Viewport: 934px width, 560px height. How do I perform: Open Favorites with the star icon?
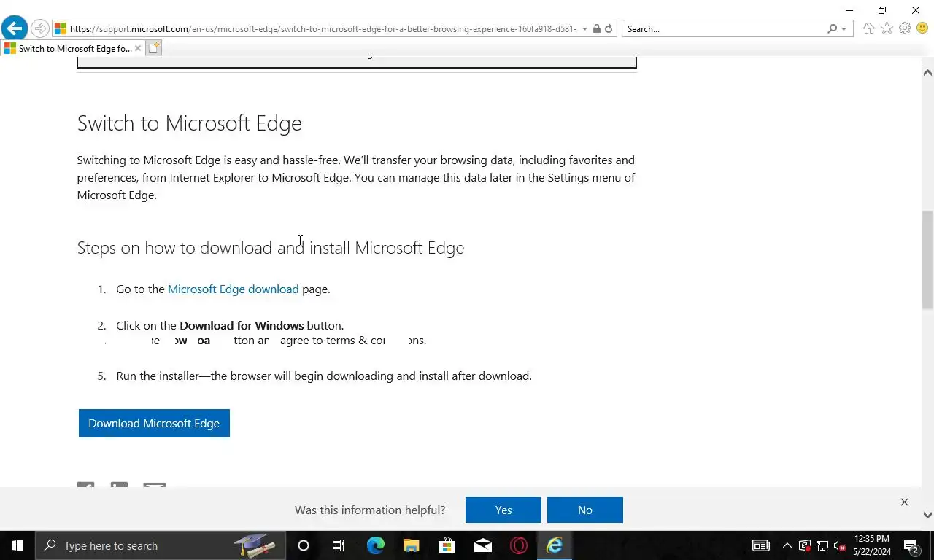tap(887, 28)
